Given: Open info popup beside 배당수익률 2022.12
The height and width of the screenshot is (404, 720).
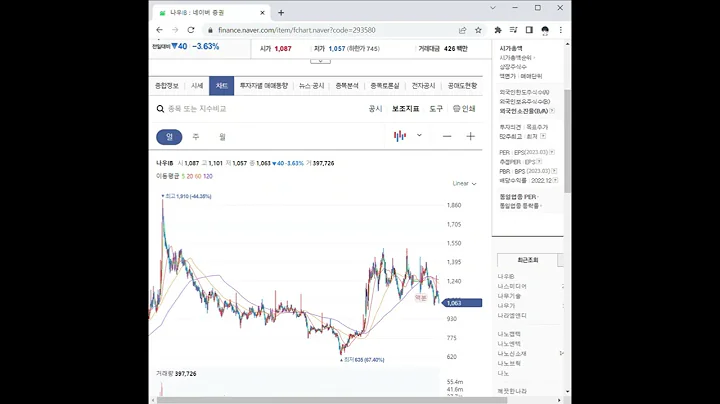Looking at the screenshot, I should pos(556,180).
